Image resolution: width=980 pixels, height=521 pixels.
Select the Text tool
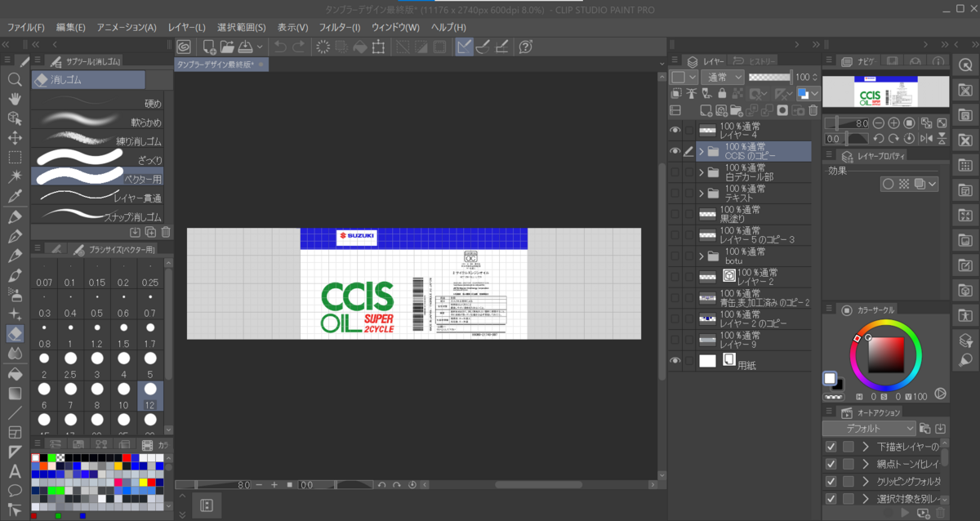[15, 471]
